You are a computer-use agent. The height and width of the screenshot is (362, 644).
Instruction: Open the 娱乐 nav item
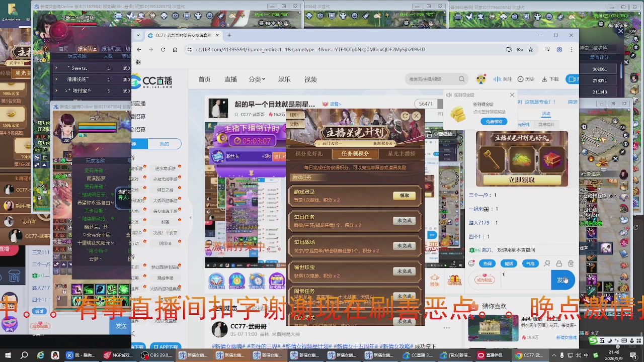click(x=284, y=79)
